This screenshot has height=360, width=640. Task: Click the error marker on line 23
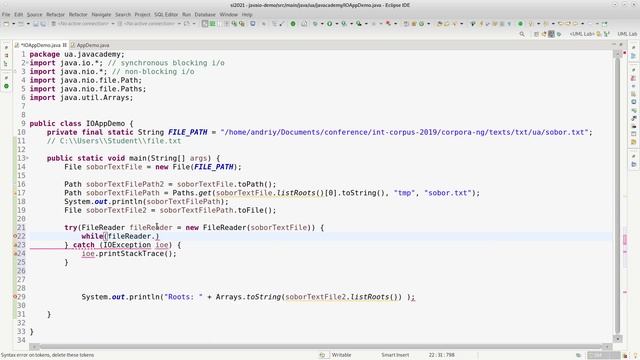(16, 245)
